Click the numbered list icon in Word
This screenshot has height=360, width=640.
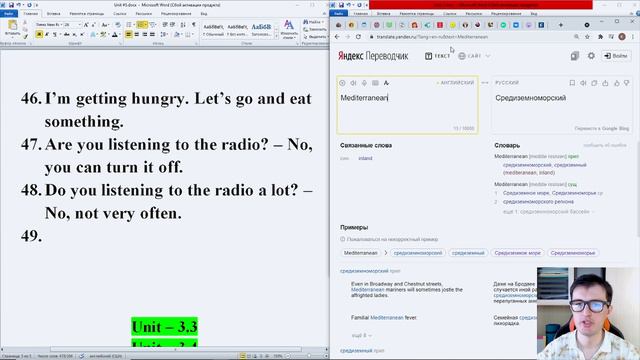coord(141,25)
